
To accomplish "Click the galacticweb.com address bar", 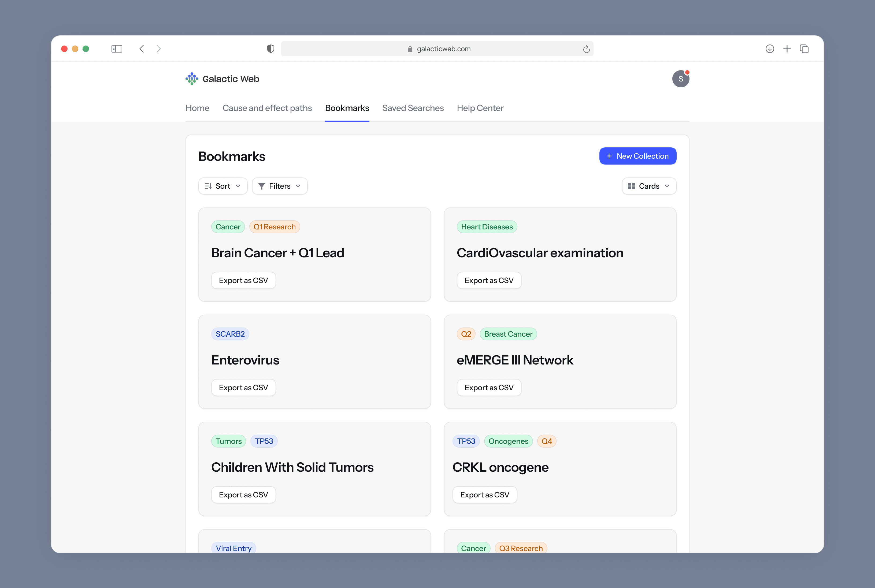I will (x=437, y=49).
